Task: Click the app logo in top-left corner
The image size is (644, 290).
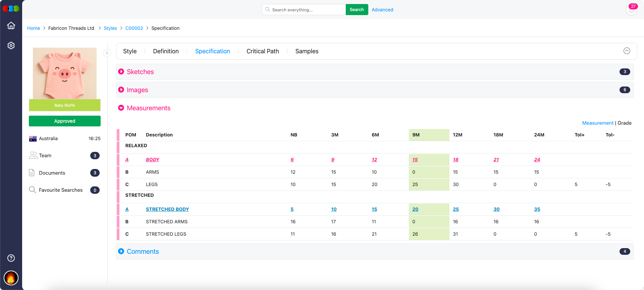Action: [11, 9]
